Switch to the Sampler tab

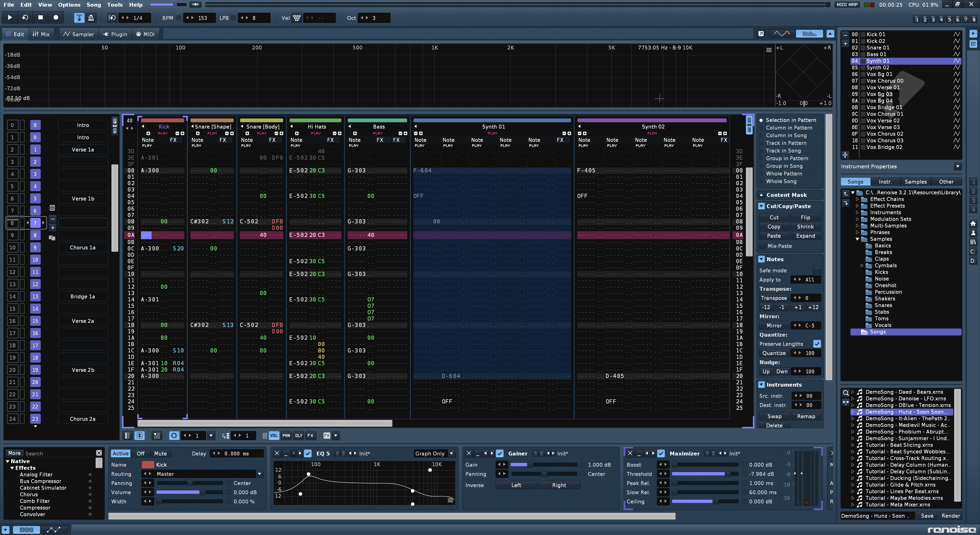[78, 34]
